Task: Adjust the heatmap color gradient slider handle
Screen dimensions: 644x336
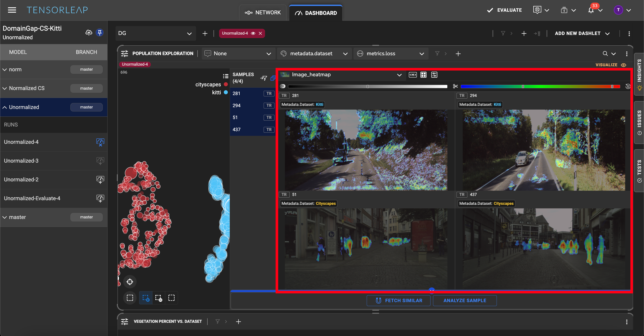Action: pos(523,87)
